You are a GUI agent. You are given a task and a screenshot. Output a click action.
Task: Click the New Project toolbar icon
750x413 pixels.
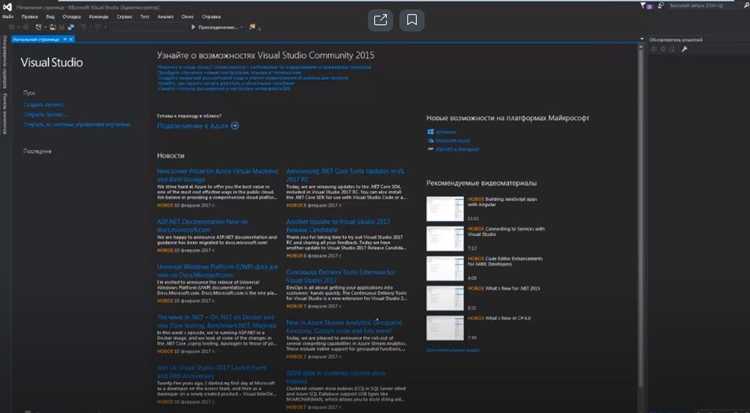click(x=38, y=27)
